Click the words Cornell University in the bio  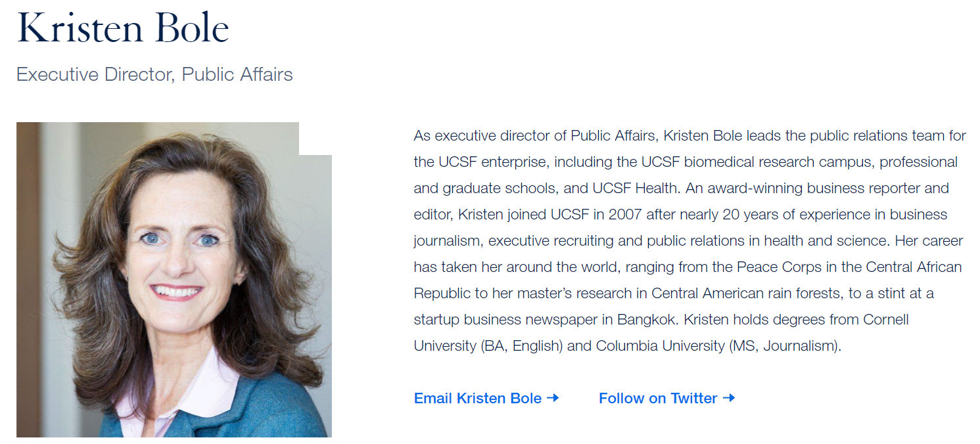(887, 320)
